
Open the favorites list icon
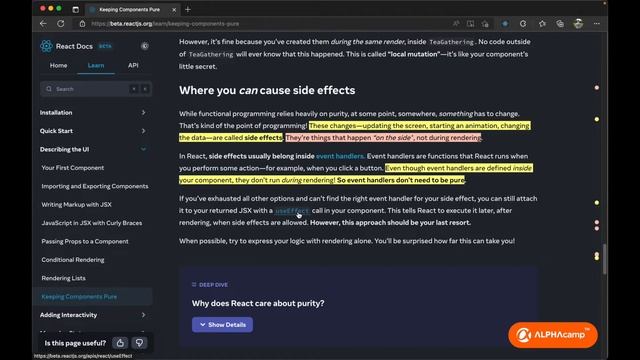pos(542,24)
